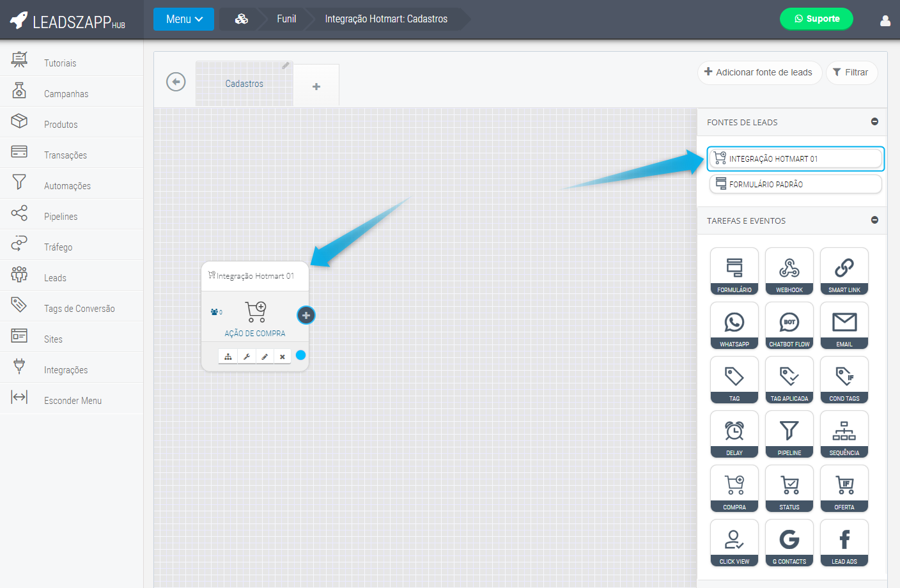Switch to the Cadastros tab

pos(244,84)
